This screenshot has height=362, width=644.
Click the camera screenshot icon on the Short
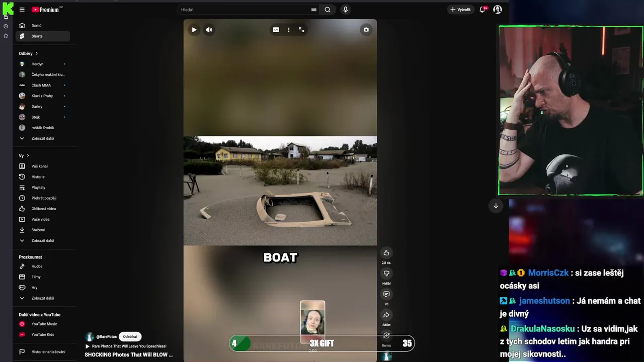pyautogui.click(x=366, y=30)
